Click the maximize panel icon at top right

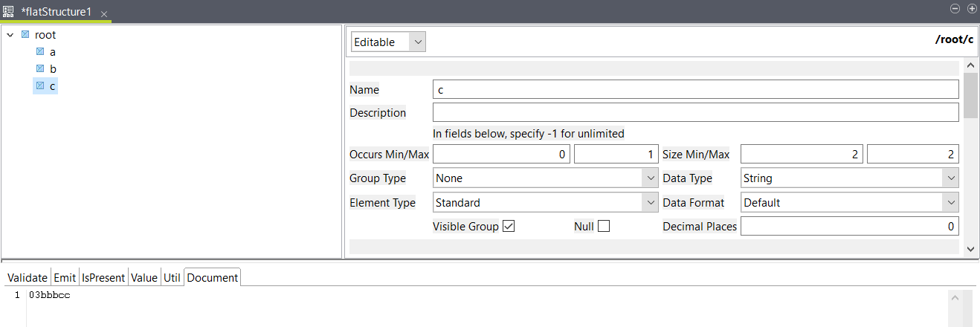(x=971, y=8)
